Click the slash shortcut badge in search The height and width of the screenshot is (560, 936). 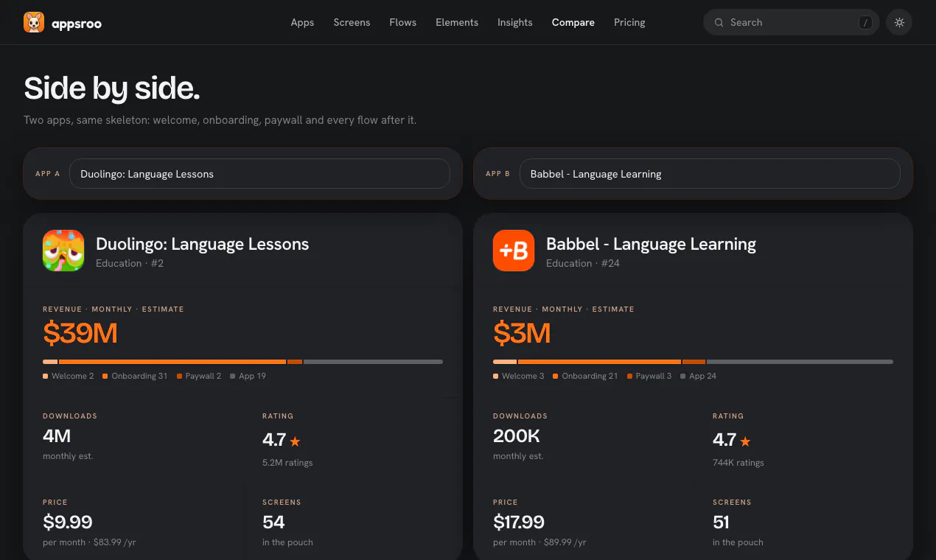click(x=866, y=23)
